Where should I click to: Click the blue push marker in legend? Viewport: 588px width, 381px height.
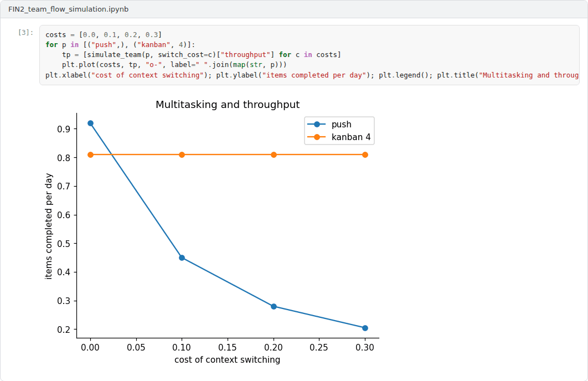[317, 124]
